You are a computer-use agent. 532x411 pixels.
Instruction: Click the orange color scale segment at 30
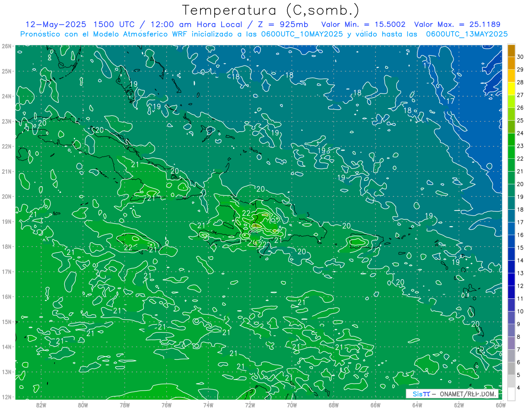[x=511, y=51]
